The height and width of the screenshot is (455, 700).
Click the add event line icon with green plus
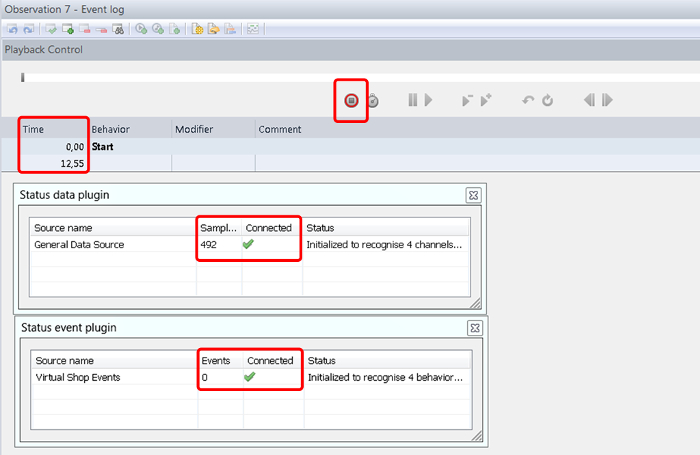coord(68,29)
